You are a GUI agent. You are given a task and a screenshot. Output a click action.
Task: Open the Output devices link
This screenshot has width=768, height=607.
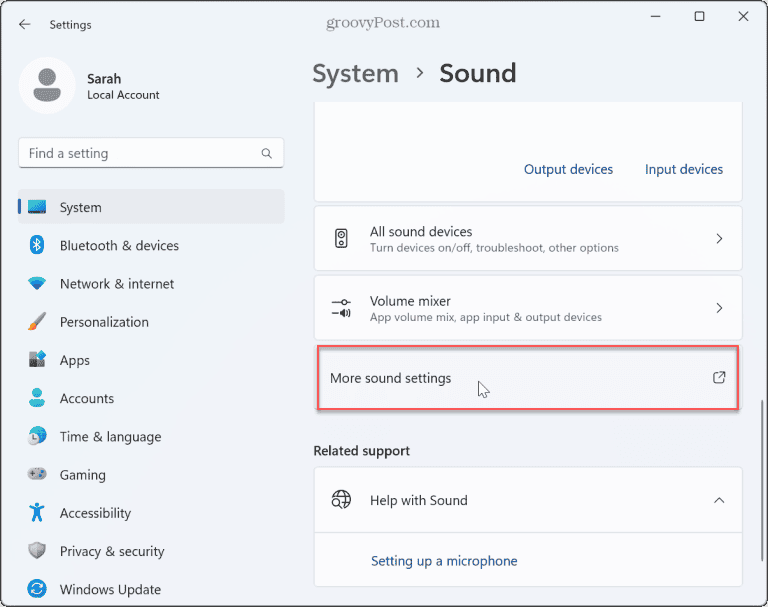568,170
